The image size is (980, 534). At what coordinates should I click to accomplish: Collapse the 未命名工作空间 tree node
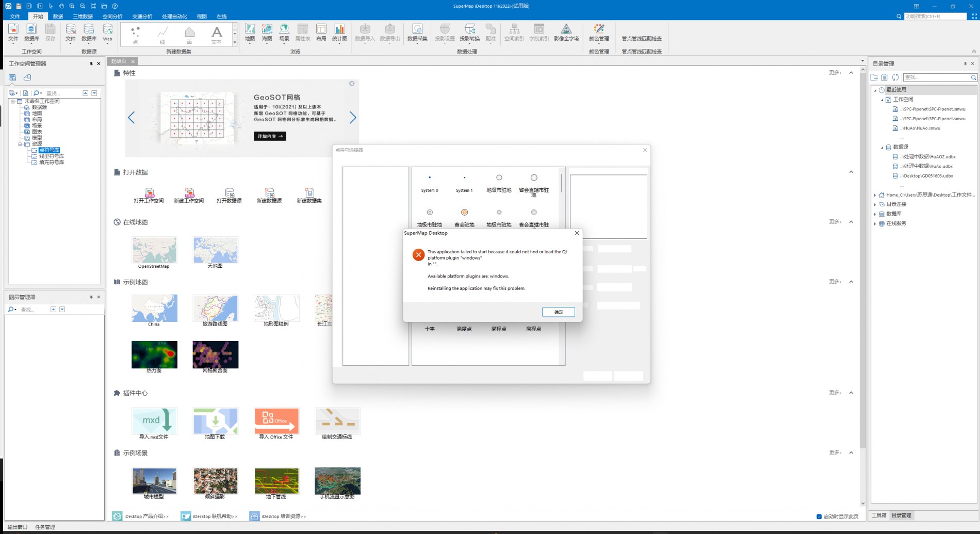click(13, 101)
